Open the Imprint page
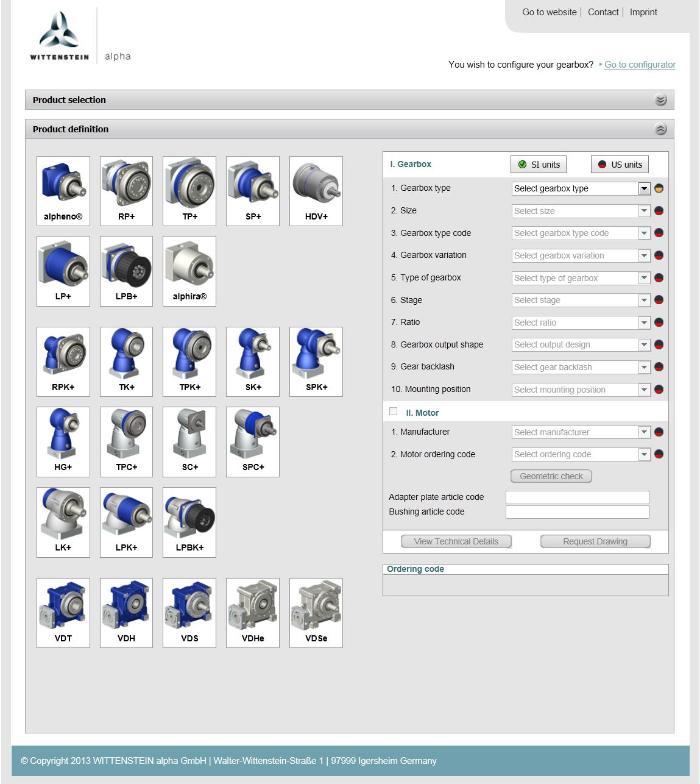 pos(643,12)
